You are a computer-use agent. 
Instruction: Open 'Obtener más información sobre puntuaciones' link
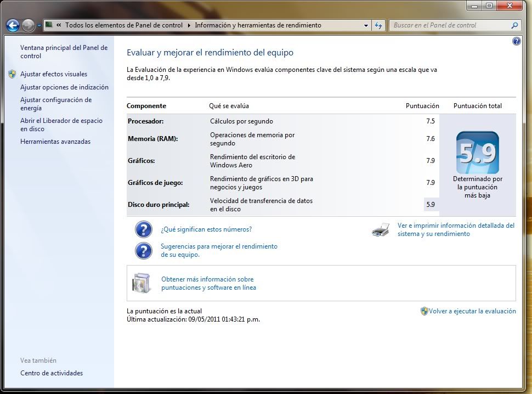tap(208, 283)
